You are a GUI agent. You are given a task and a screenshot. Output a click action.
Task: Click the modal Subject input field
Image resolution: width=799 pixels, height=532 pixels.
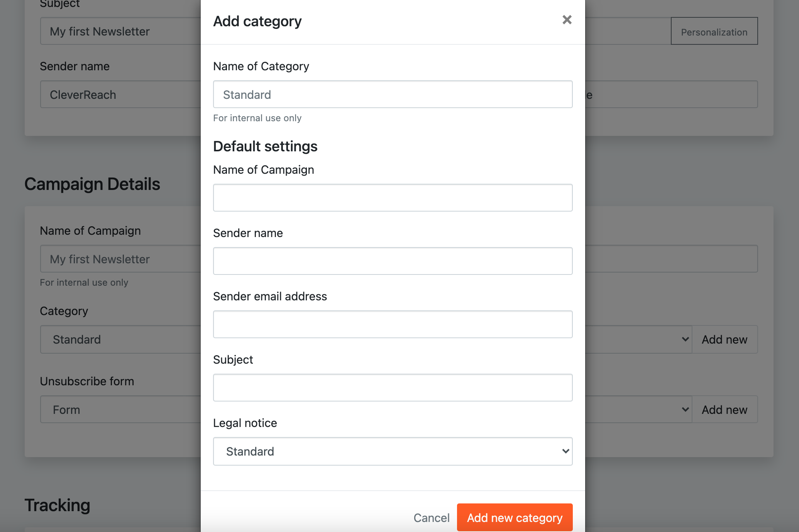click(x=393, y=388)
